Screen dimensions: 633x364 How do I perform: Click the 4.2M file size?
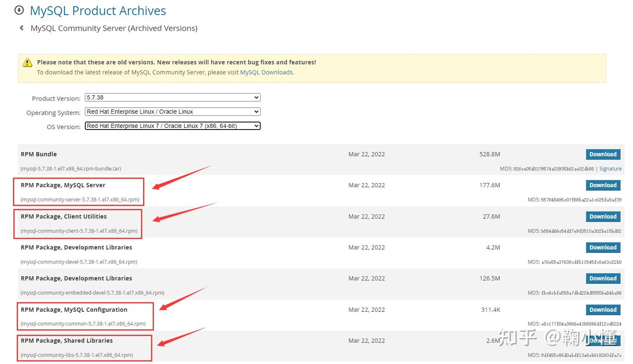pos(493,248)
